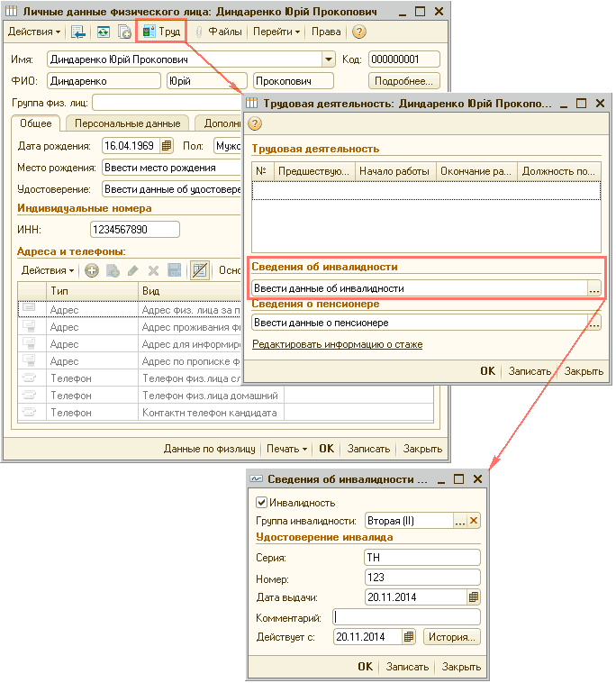Screen dimensions: 616x683
Task: Toggle the Инвалидность checkbox
Action: [x=262, y=503]
